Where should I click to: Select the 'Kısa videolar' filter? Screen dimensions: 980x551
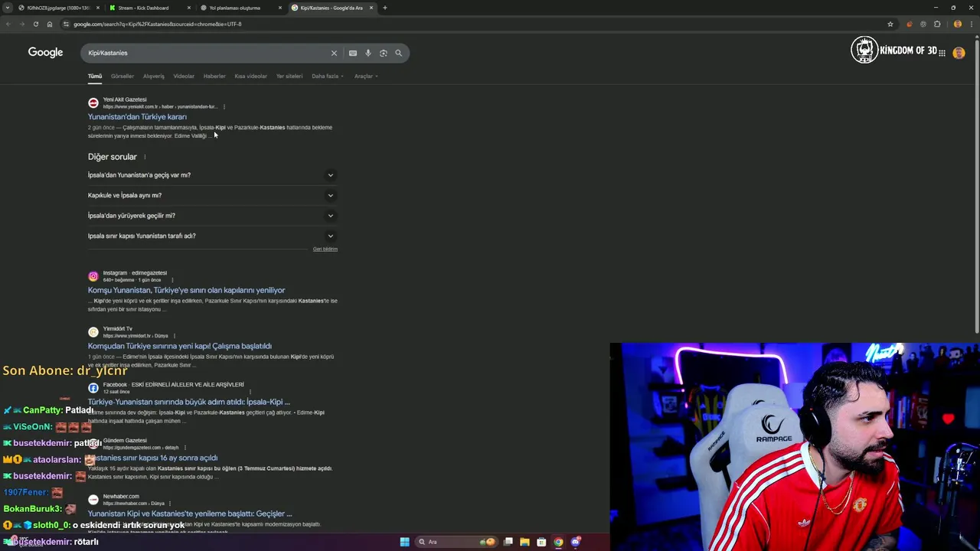[251, 76]
